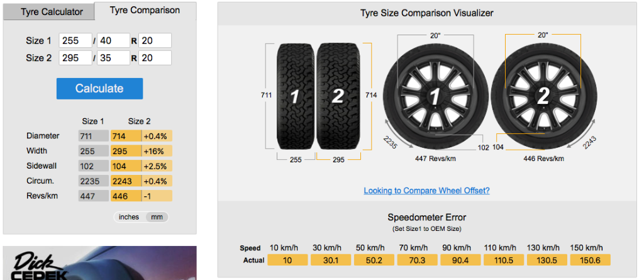644x280 pixels.
Task: Open the Tyre Calculator tab
Action: (52, 12)
